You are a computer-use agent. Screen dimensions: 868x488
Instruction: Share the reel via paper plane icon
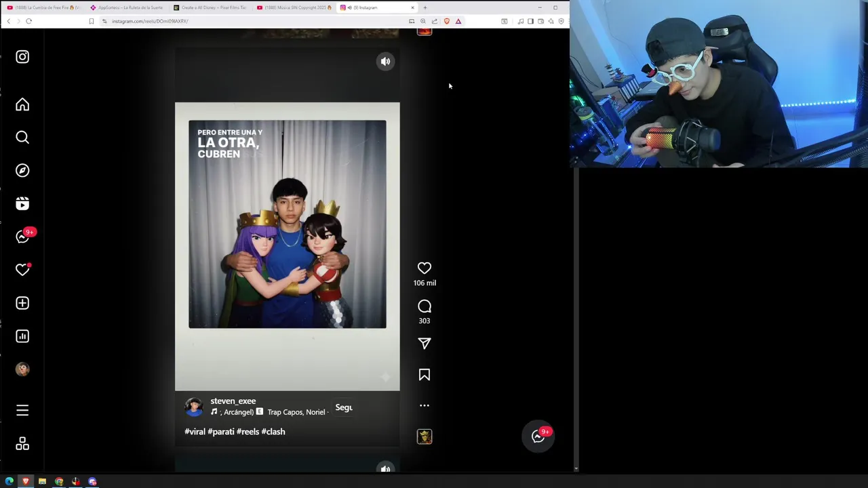point(425,344)
